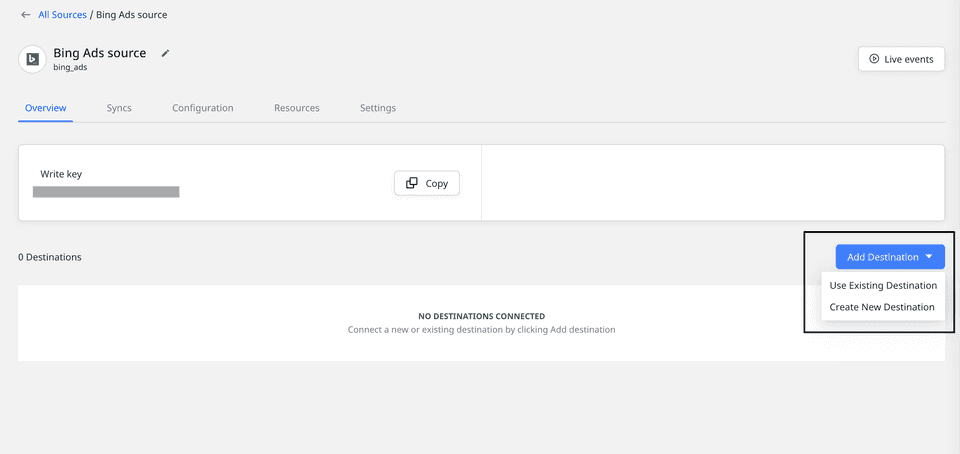Click the masked write key value

point(106,191)
